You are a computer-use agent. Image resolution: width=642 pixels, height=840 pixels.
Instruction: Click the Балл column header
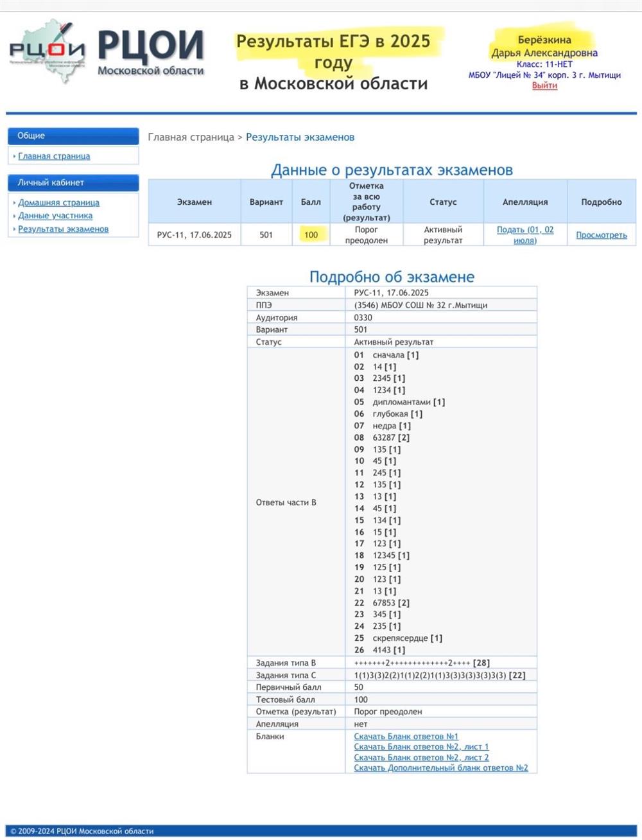click(311, 202)
